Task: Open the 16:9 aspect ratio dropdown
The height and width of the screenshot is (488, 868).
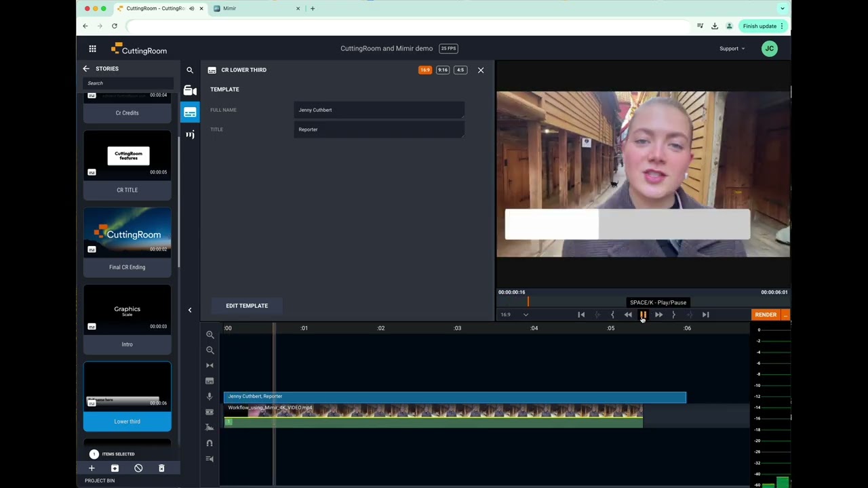Action: point(514,314)
